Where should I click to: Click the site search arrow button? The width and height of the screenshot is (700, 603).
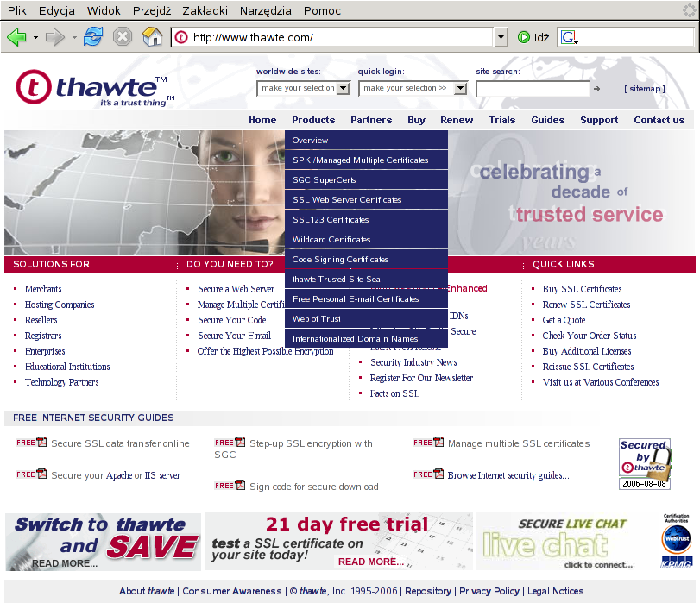[597, 89]
